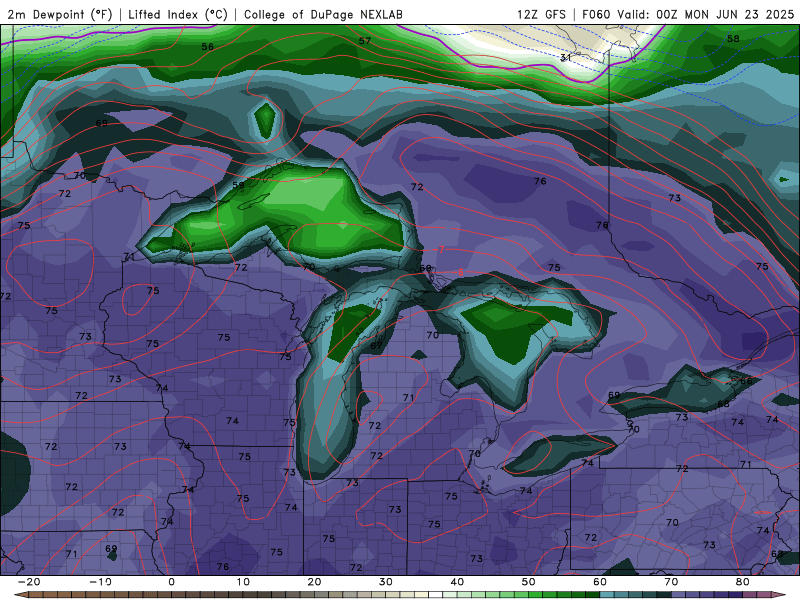This screenshot has width=800, height=600.
Task: Click the "66" dewpoint value near Lake Ontario
Action: pyautogui.click(x=746, y=381)
